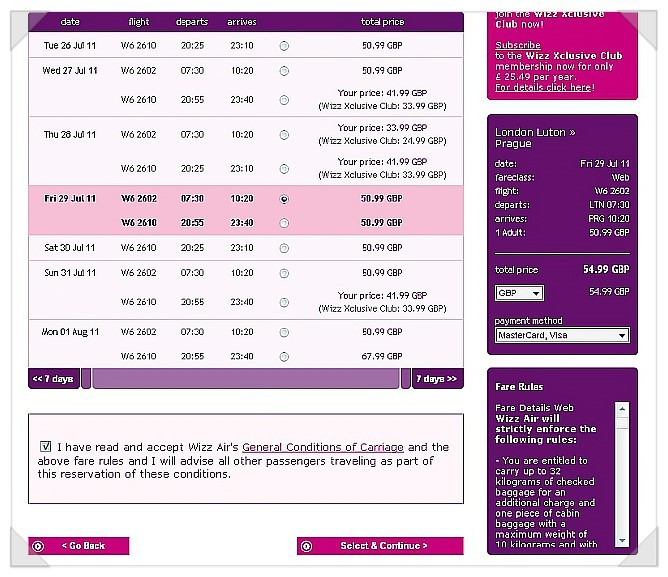Select Tue 26 Jul W6 2610 flight radio
Image resolution: width=668 pixels, height=577 pixels.
click(284, 46)
